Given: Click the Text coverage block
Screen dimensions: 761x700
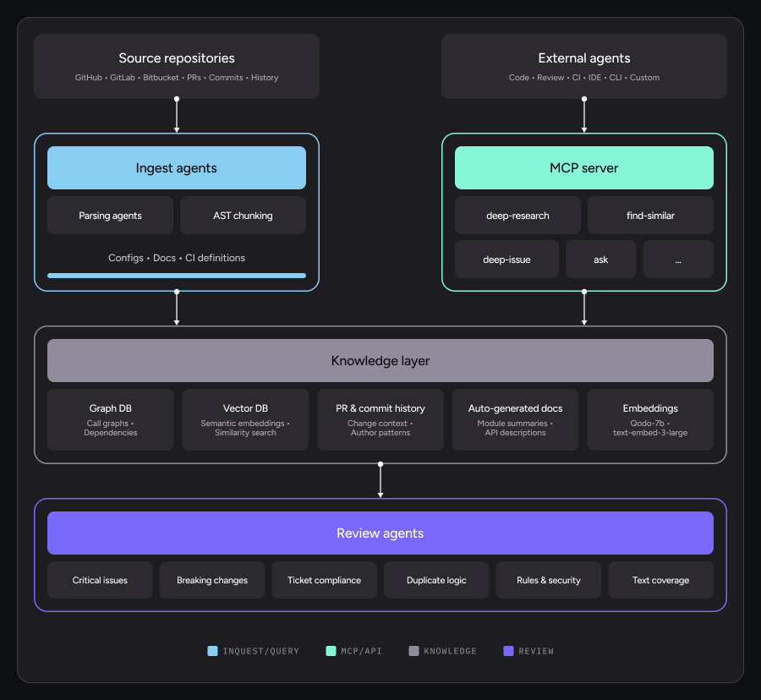Looking at the screenshot, I should (x=660, y=580).
